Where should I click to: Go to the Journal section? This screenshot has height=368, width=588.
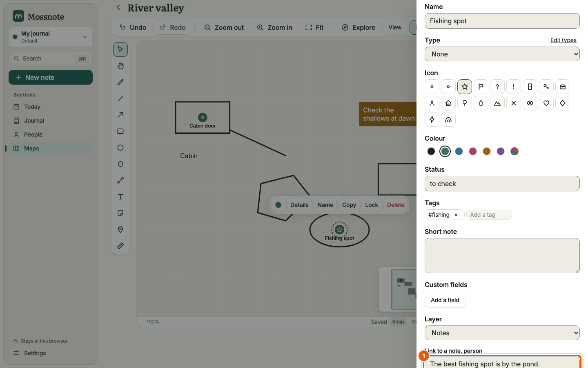[51, 121]
